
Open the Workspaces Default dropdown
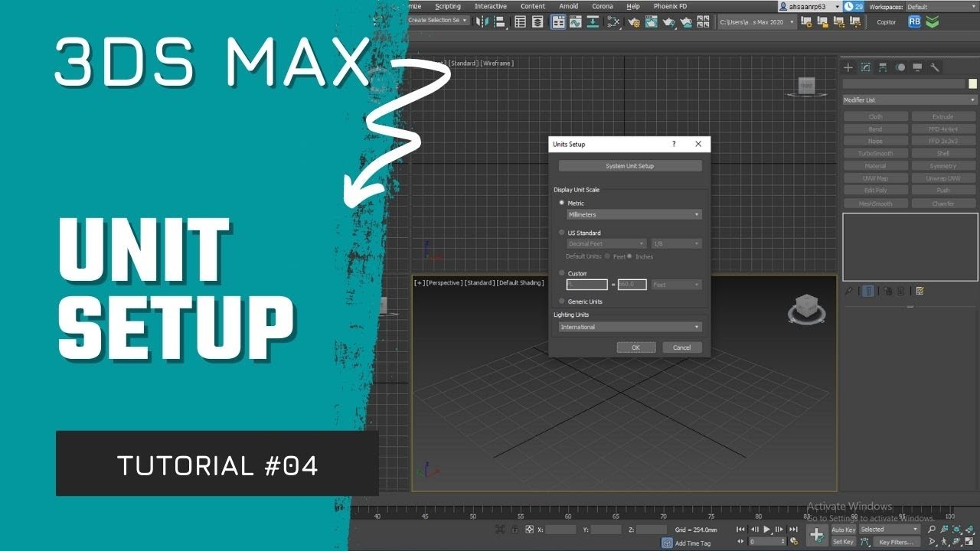point(940,7)
